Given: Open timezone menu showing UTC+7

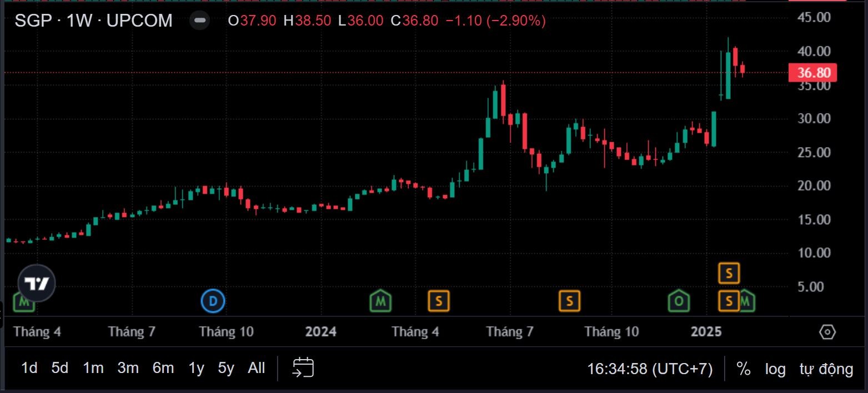Looking at the screenshot, I should click(650, 369).
